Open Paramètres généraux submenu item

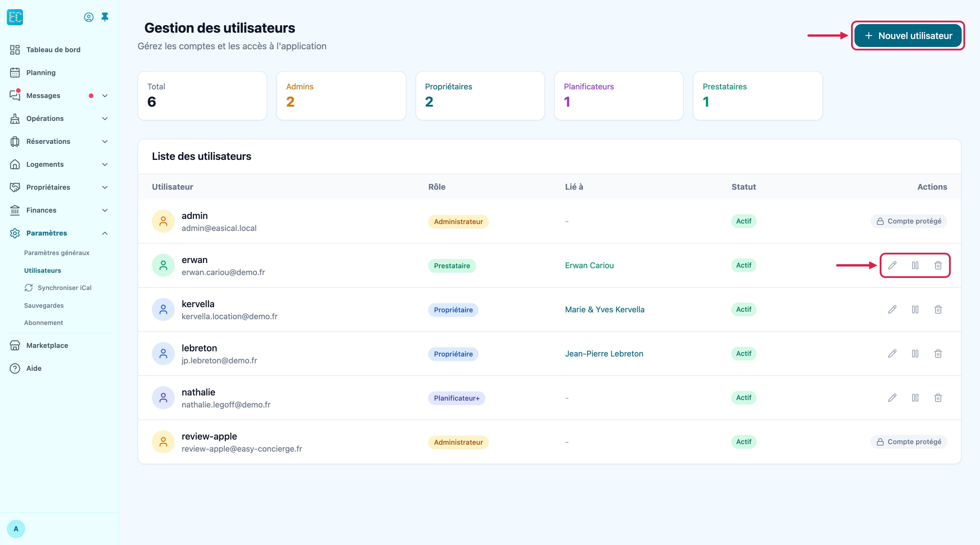[57, 253]
